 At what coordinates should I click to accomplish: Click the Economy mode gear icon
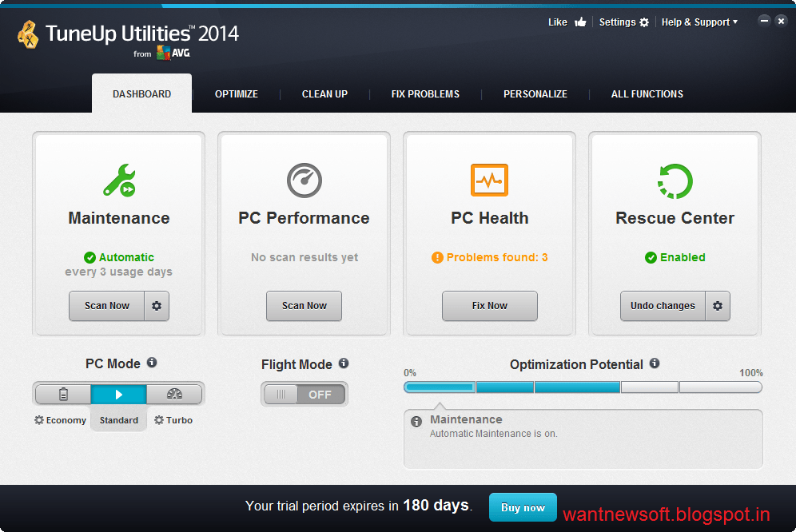(x=38, y=420)
